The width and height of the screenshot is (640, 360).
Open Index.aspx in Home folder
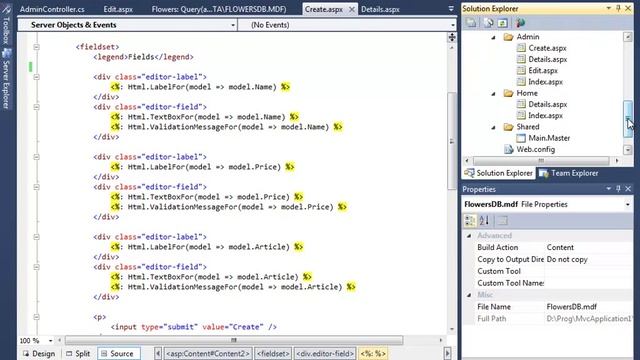pos(545,116)
